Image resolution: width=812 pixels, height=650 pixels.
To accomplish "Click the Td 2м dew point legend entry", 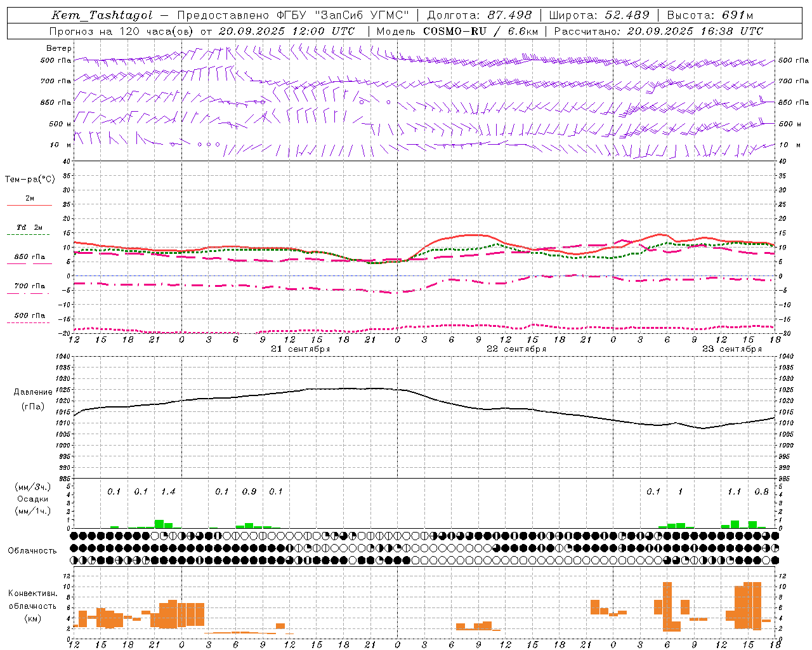I will point(29,227).
